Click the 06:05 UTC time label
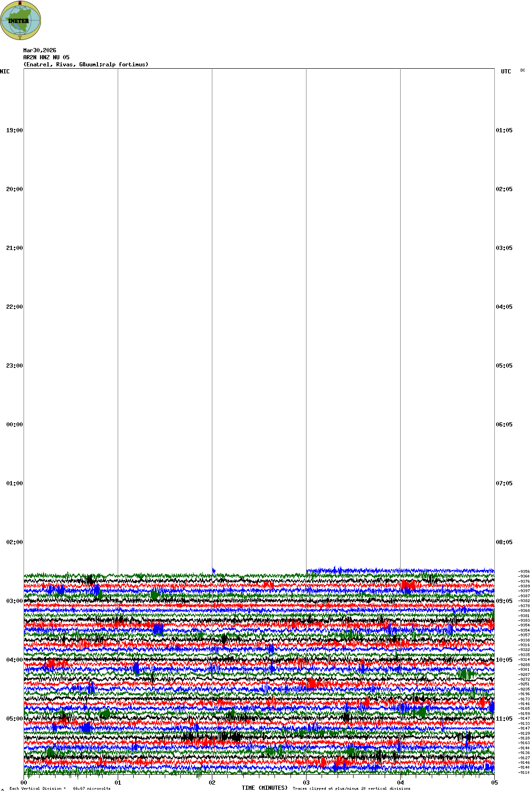This screenshot has width=532, height=795. pyautogui.click(x=504, y=425)
